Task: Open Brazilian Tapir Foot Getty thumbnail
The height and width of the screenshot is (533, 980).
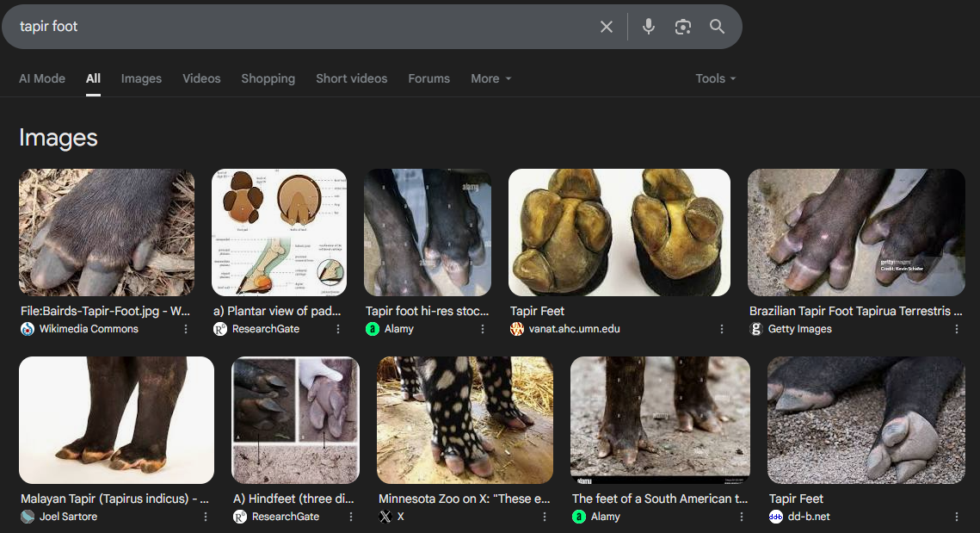Action: tap(856, 232)
